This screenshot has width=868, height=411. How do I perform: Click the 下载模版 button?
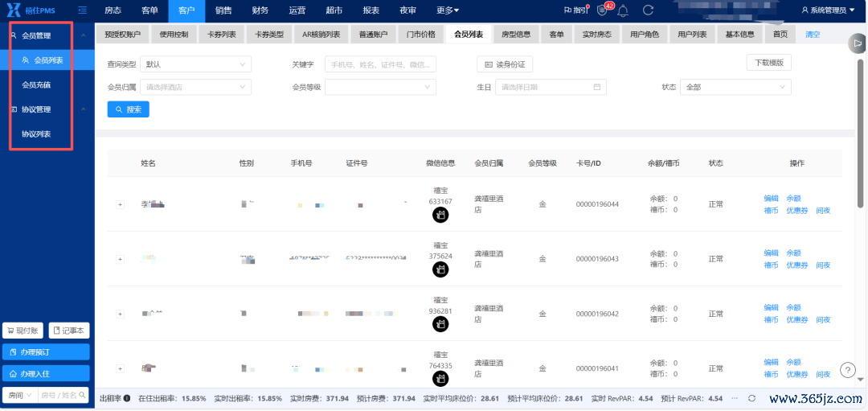coord(769,63)
